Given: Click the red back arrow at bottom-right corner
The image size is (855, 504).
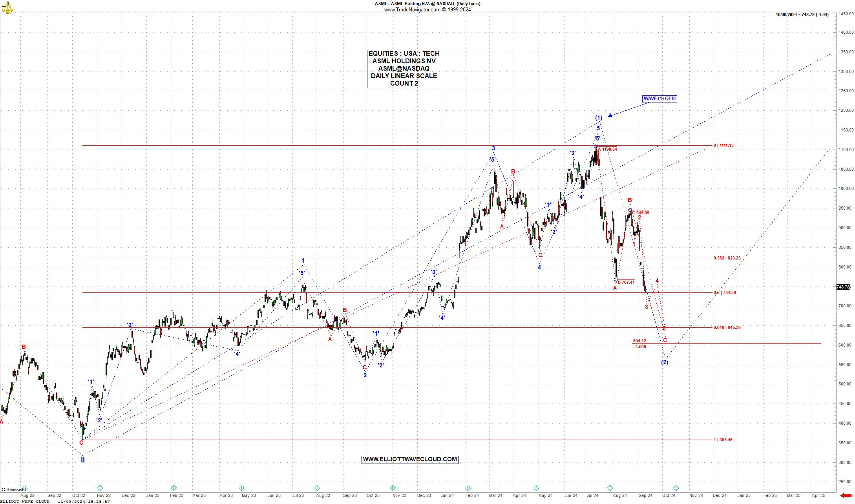Looking at the screenshot, I should (846, 495).
